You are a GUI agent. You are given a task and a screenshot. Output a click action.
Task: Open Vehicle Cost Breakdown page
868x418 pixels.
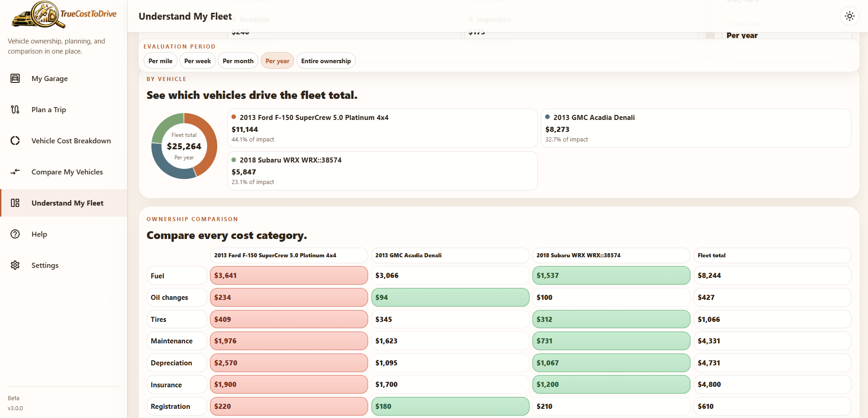[x=64, y=141]
